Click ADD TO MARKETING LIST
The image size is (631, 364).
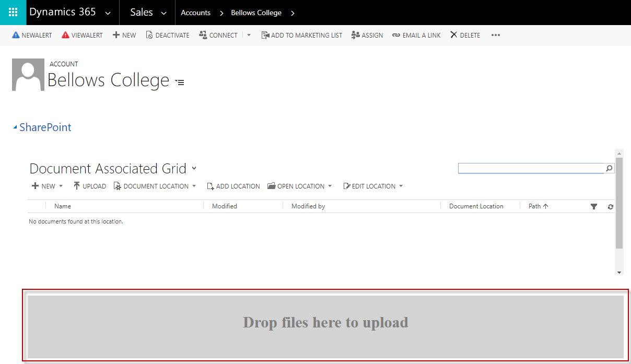[302, 35]
